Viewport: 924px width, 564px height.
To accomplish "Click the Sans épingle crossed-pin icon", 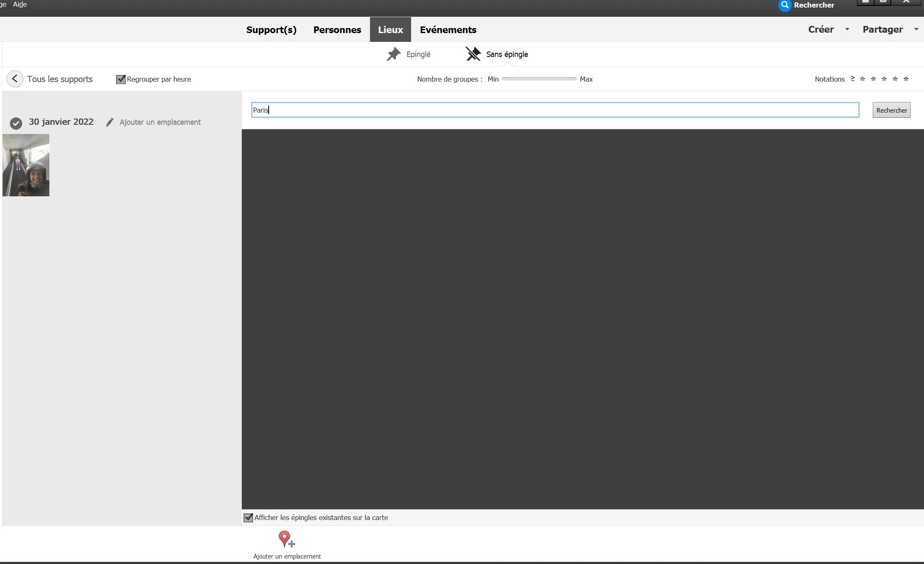I will tap(473, 54).
